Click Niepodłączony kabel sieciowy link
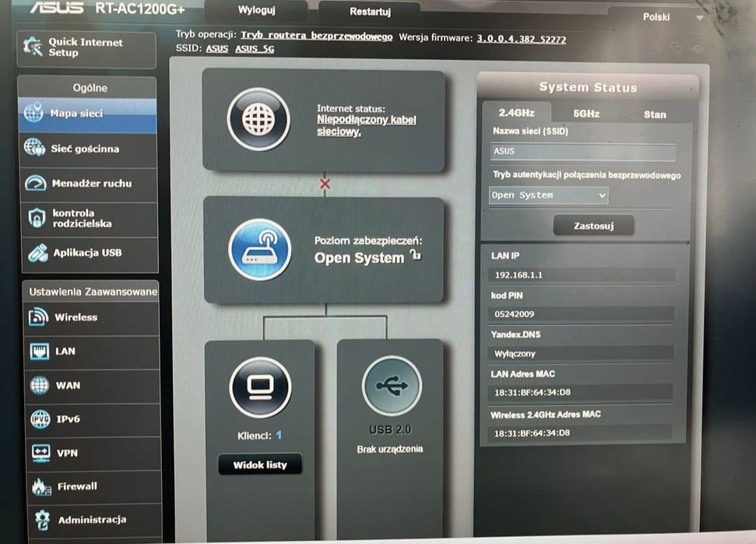The image size is (756, 544). [367, 125]
